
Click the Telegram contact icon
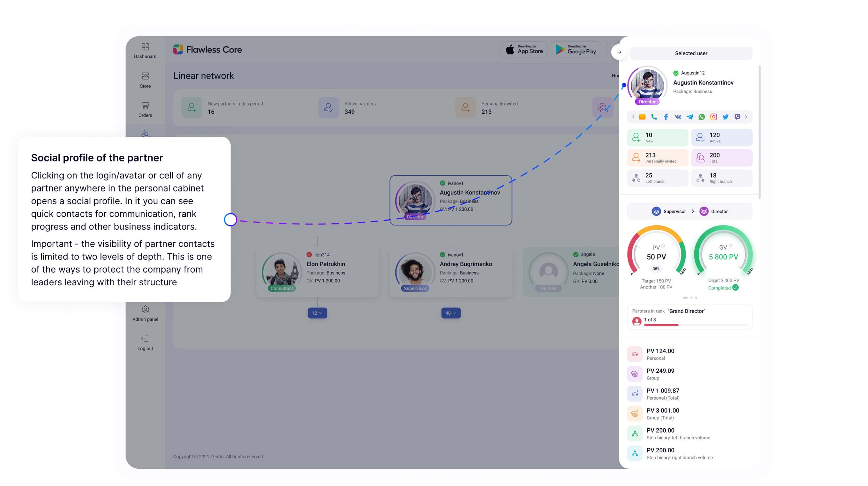[690, 117]
